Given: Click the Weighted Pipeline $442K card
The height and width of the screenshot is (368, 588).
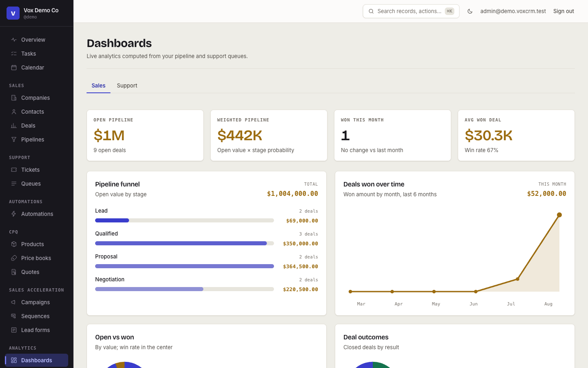Looking at the screenshot, I should [269, 135].
